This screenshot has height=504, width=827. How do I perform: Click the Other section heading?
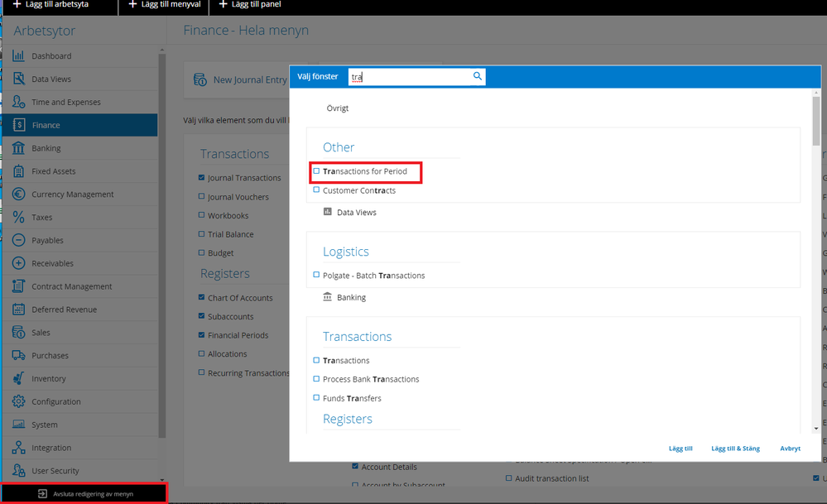coord(339,147)
